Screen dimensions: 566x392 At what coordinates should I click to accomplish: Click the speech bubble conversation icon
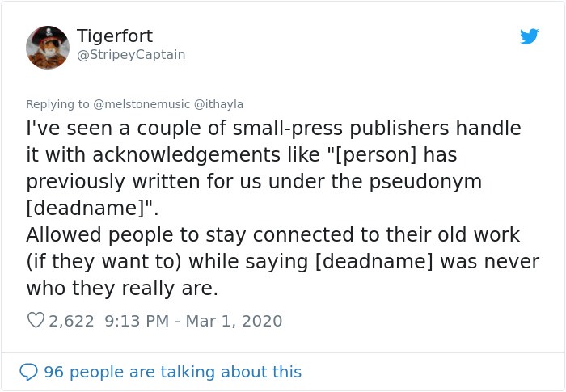tap(28, 372)
